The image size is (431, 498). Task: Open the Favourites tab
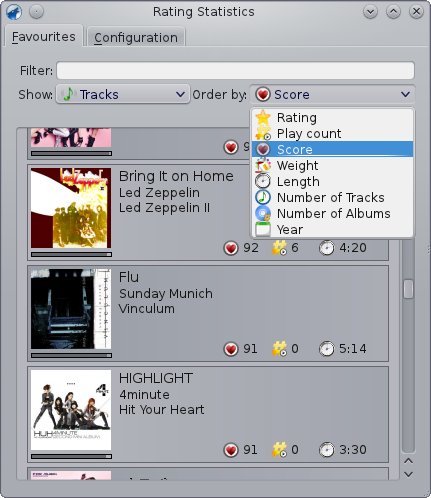coord(44,36)
